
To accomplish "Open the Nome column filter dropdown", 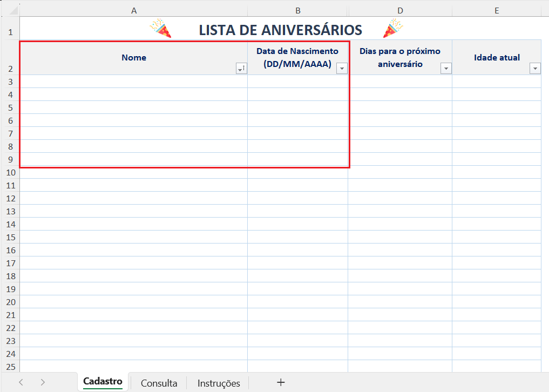I will pos(241,69).
